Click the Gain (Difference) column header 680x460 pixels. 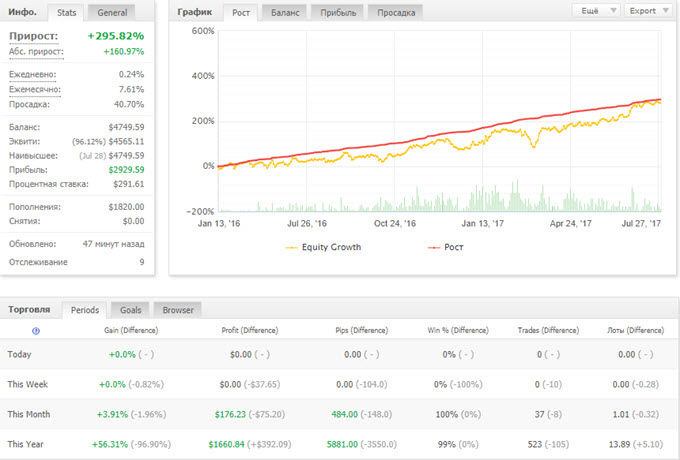coord(131,330)
